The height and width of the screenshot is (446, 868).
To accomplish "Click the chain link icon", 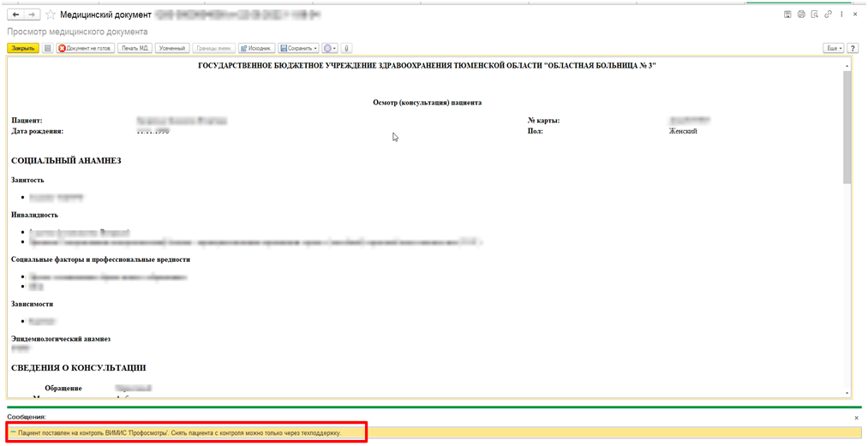I will (827, 15).
